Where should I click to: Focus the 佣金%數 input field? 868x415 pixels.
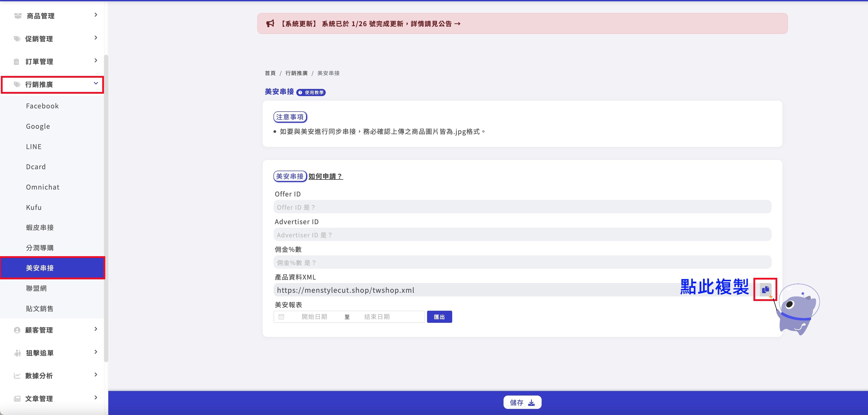tap(522, 262)
